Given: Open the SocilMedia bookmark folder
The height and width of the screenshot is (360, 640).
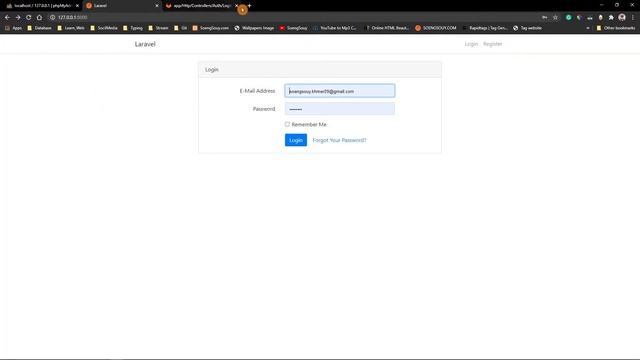Looking at the screenshot, I should coord(104,28).
